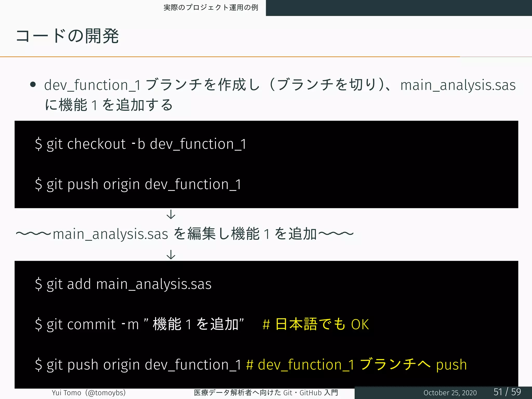Click the yellow comment '# 日本語でも OK'
532x399 pixels.
[316, 324]
